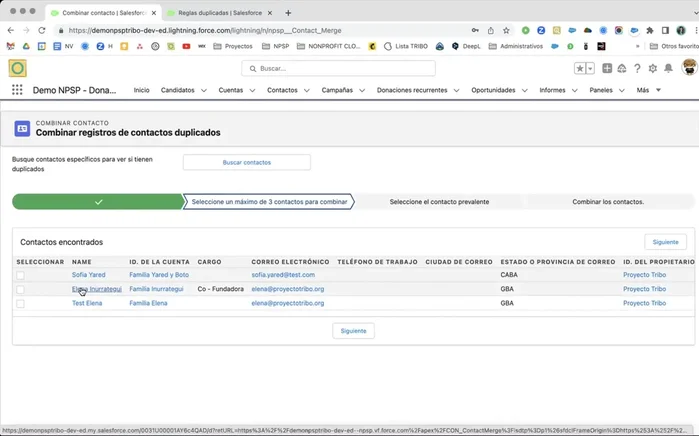Open the Cuentas tab
Image resolution: width=699 pixels, height=436 pixels.
(x=230, y=90)
